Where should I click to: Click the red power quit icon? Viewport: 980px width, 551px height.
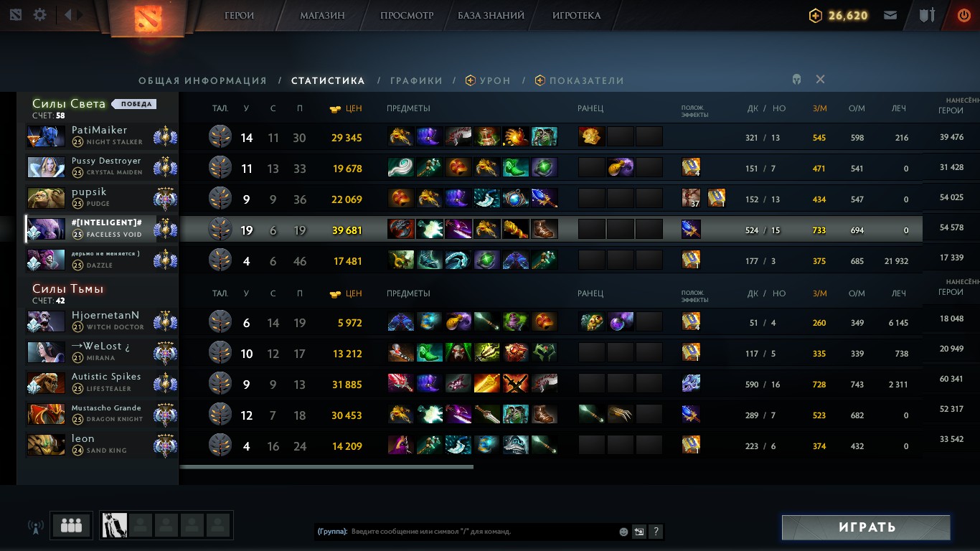click(964, 15)
